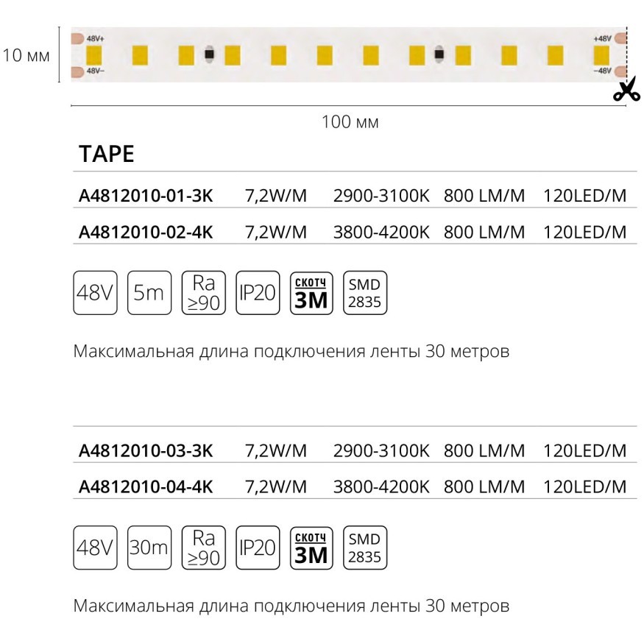Select product code A4812010-01-3K

[x=146, y=197]
